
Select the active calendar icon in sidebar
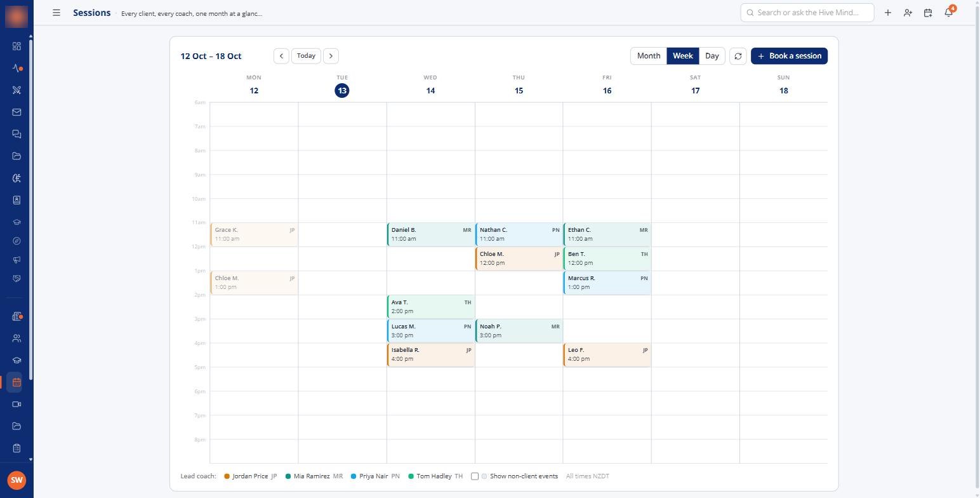pos(17,382)
